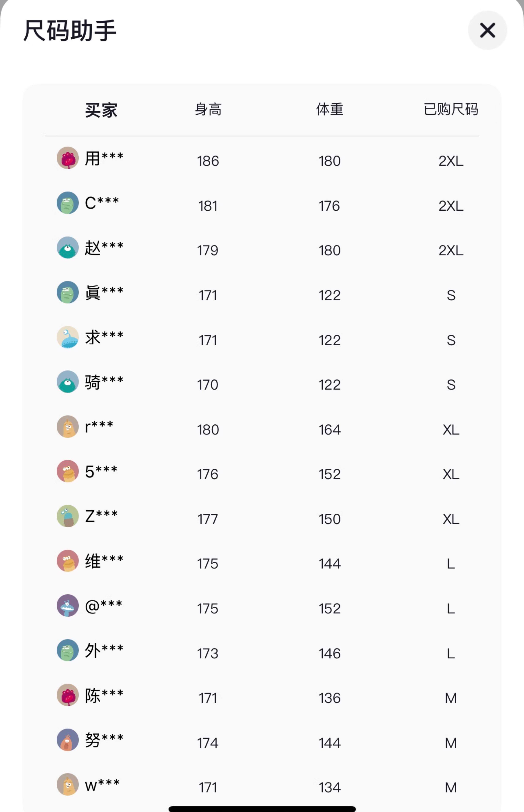Tap the 买家 column header
524x812 pixels.
click(x=101, y=110)
